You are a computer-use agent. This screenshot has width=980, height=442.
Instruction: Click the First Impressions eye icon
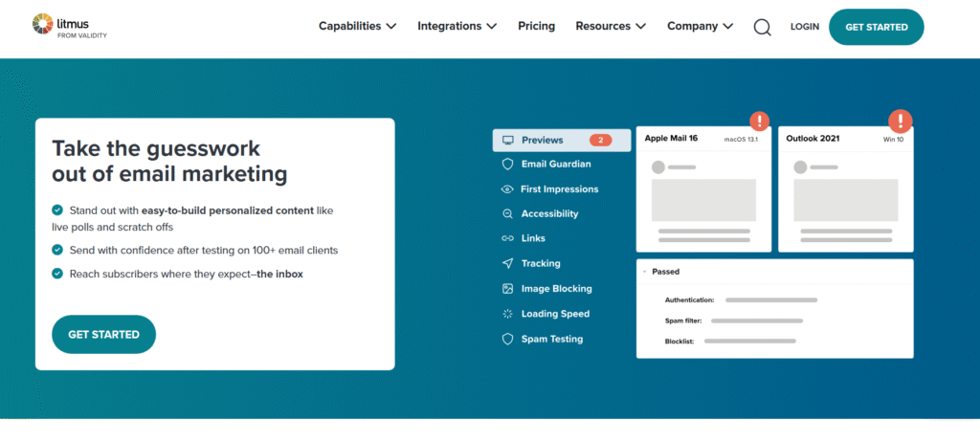[507, 188]
